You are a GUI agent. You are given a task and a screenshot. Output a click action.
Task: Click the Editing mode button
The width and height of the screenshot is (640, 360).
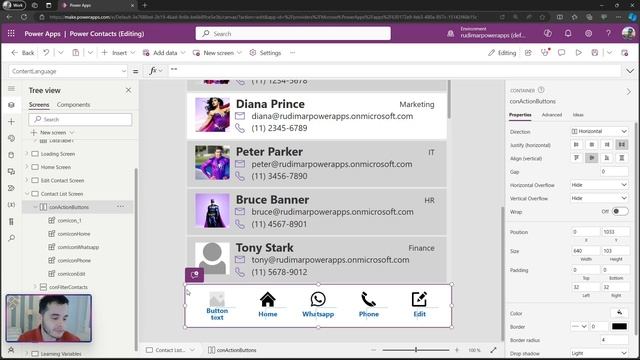pos(502,53)
